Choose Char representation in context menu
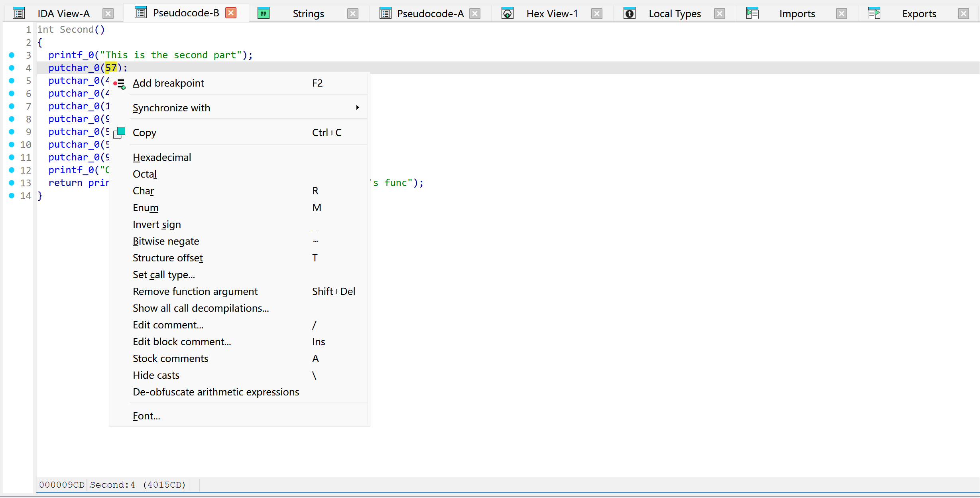Image resolution: width=980 pixels, height=498 pixels. pyautogui.click(x=143, y=191)
